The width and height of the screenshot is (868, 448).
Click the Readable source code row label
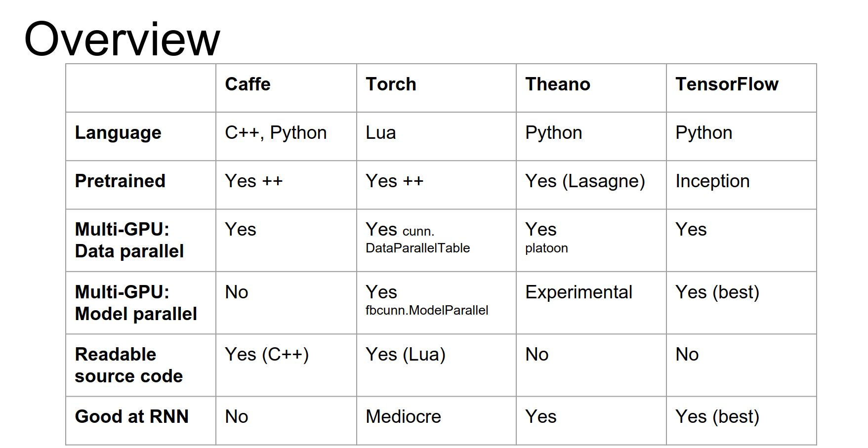(x=128, y=365)
